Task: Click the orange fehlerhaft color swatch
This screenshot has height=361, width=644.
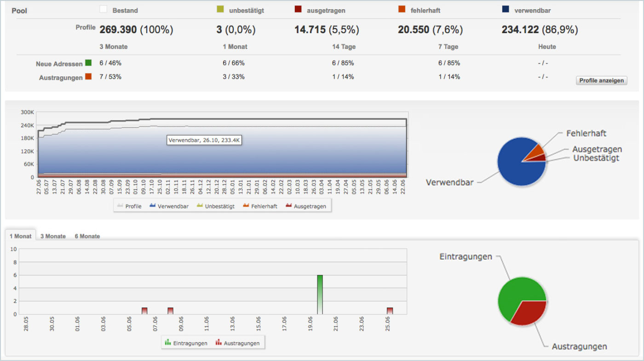Action: coord(402,9)
